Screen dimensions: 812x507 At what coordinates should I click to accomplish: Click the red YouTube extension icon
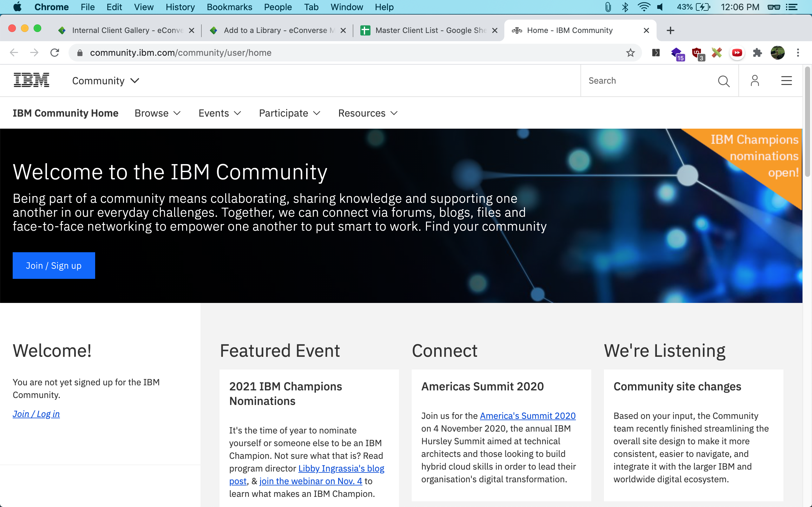tap(737, 53)
